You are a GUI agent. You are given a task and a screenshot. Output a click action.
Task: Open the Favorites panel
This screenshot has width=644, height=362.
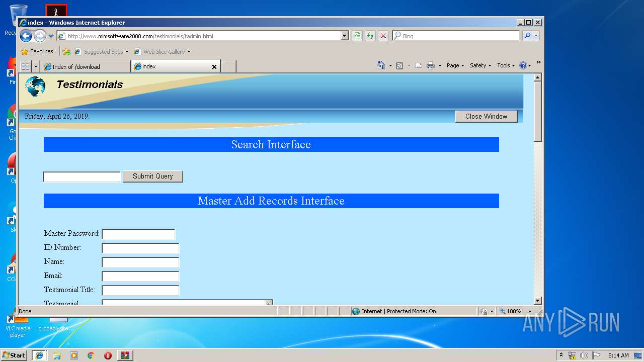click(37, 51)
